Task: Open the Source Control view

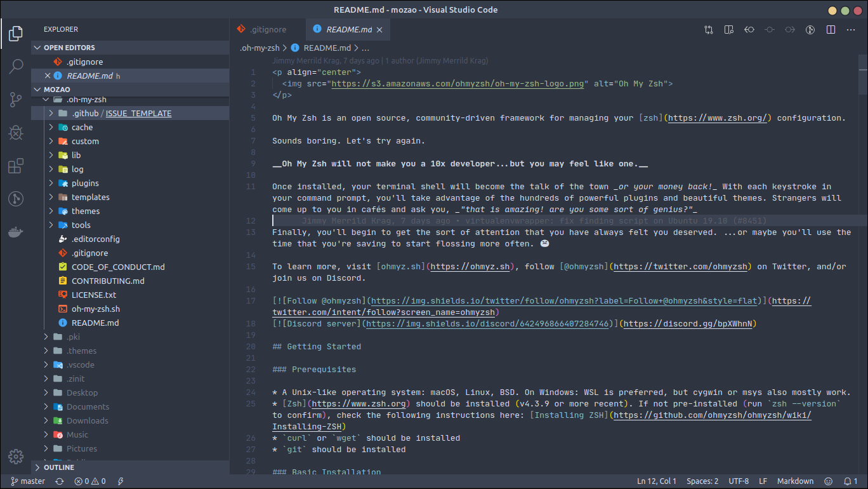Action: 16,99
